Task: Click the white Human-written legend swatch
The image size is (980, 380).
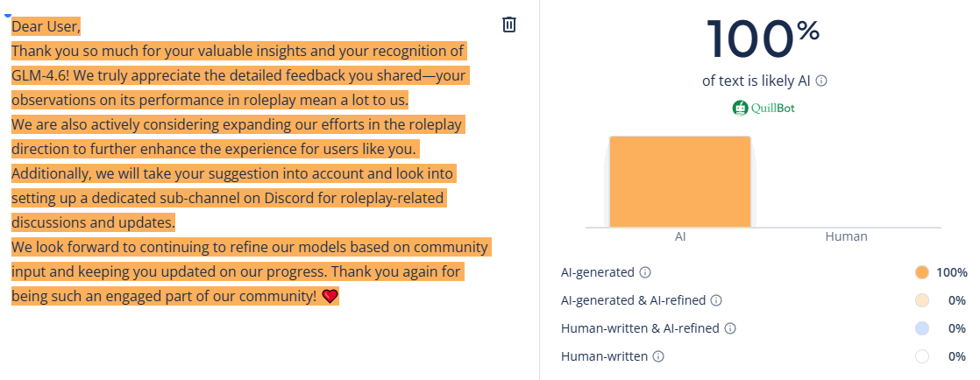Action: 921,356
